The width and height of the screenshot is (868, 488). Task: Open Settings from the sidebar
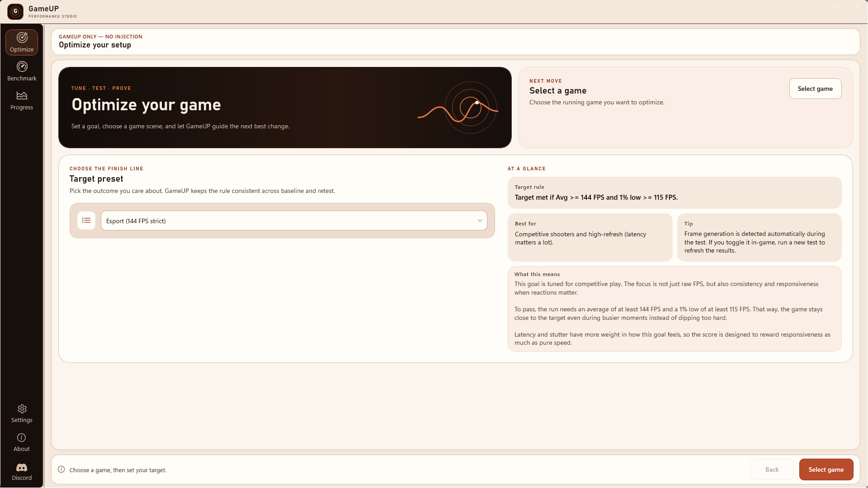pyautogui.click(x=22, y=413)
